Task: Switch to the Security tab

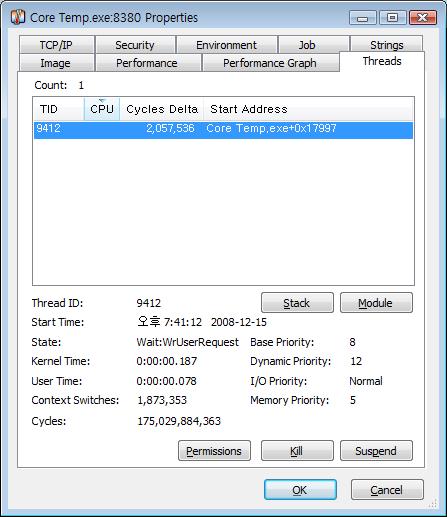Action: point(135,45)
